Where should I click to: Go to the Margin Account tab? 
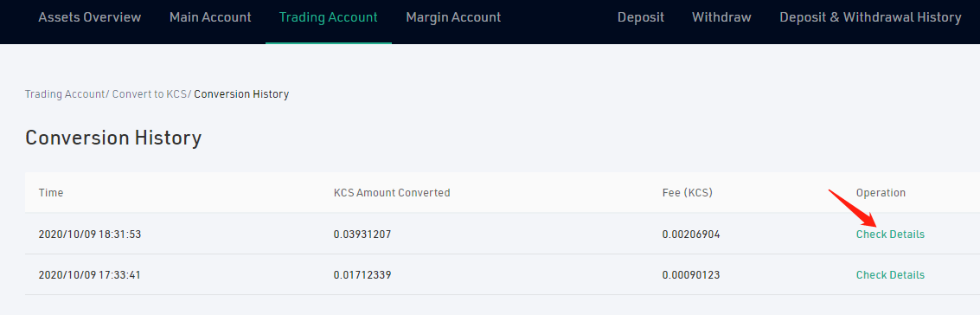click(453, 17)
